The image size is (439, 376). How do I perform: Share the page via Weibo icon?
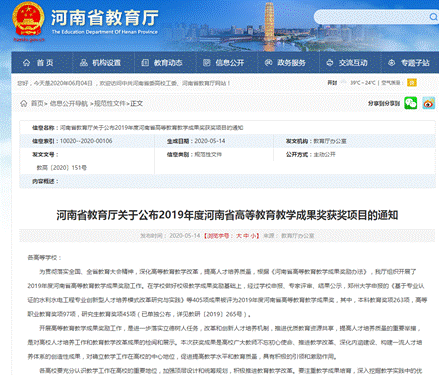coord(429,103)
